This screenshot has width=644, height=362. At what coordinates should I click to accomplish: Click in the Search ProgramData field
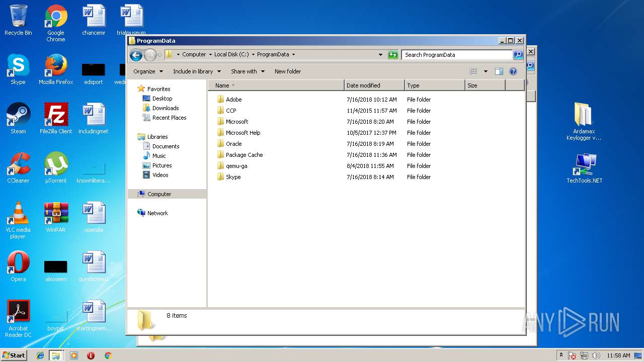[457, 55]
